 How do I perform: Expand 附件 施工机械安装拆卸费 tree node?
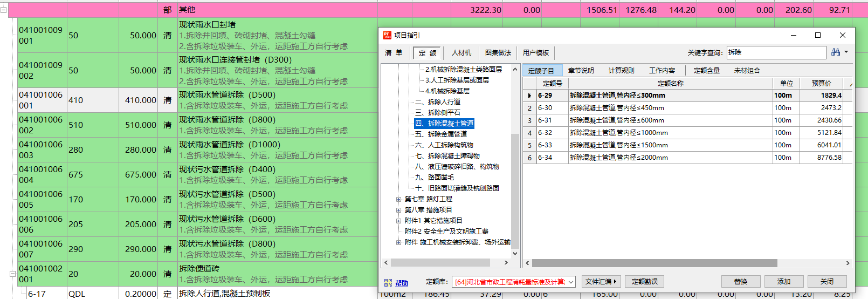[399, 242]
